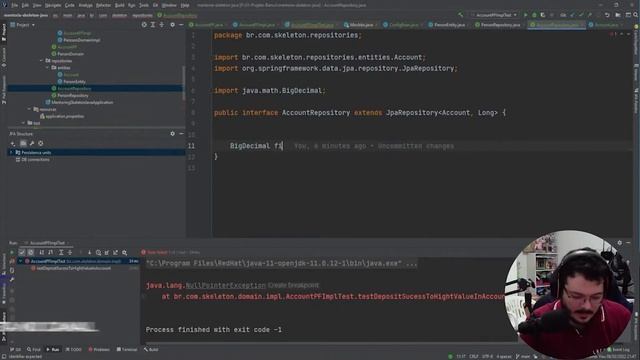Expand the test folder in project tree
Image resolution: width=640 pixels, height=360 pixels.
[x=23, y=122]
